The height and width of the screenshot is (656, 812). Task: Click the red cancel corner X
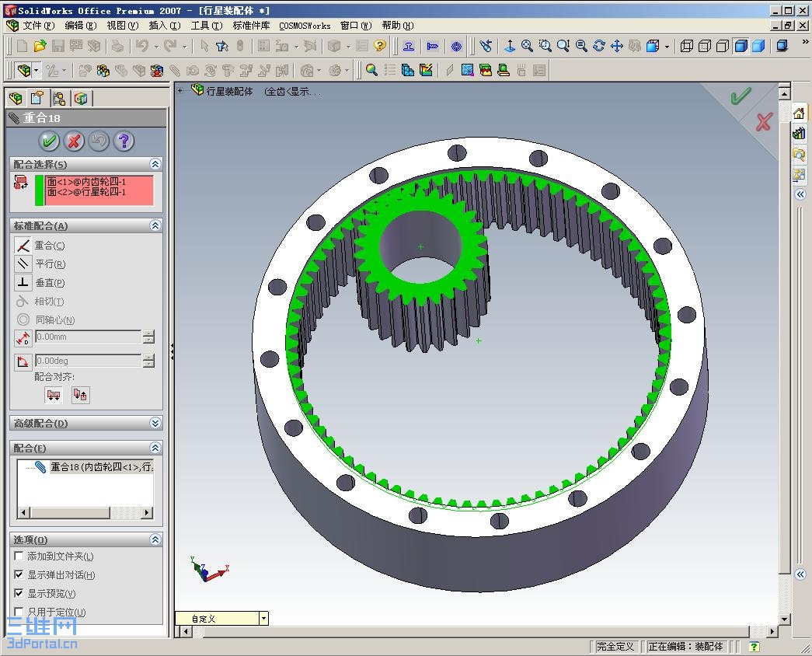pyautogui.click(x=764, y=122)
